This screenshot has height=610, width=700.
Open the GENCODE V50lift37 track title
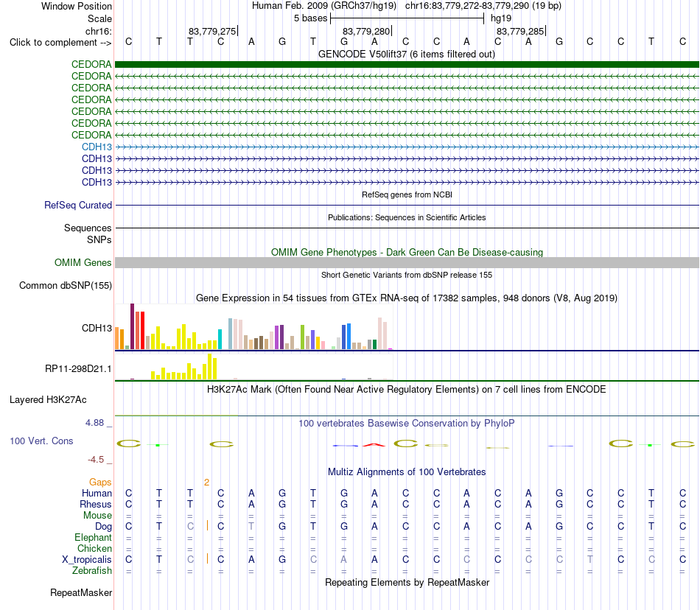pyautogui.click(x=406, y=54)
